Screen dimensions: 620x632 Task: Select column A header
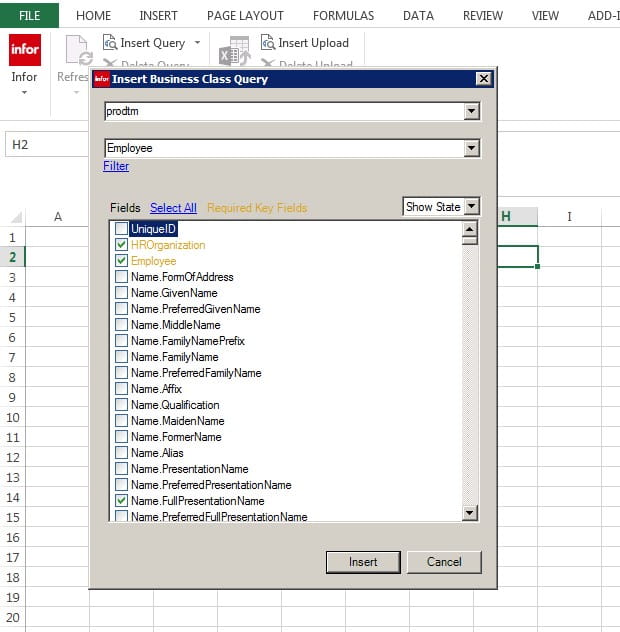coord(58,217)
